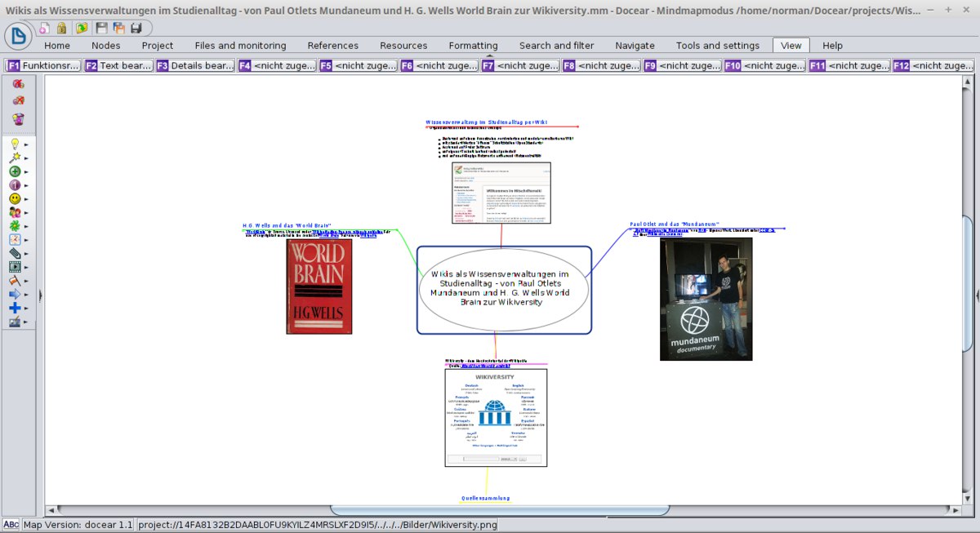Expand the magic wand icon group arrow
Viewport: 980px width, 533px height.
click(x=26, y=158)
